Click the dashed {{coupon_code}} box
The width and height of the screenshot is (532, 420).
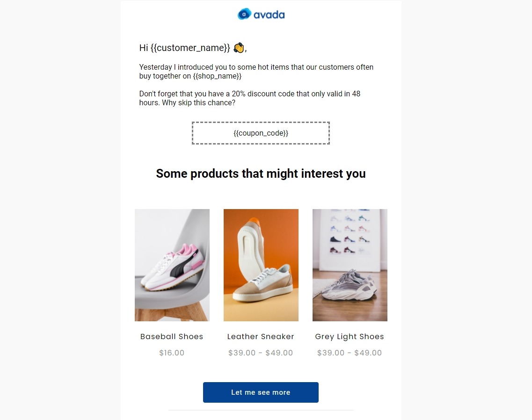(261, 133)
